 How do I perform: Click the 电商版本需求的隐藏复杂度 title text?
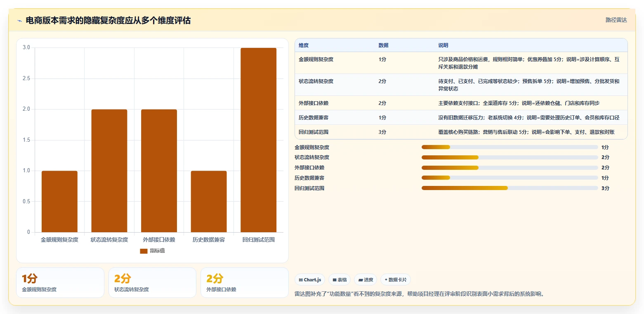(108, 21)
